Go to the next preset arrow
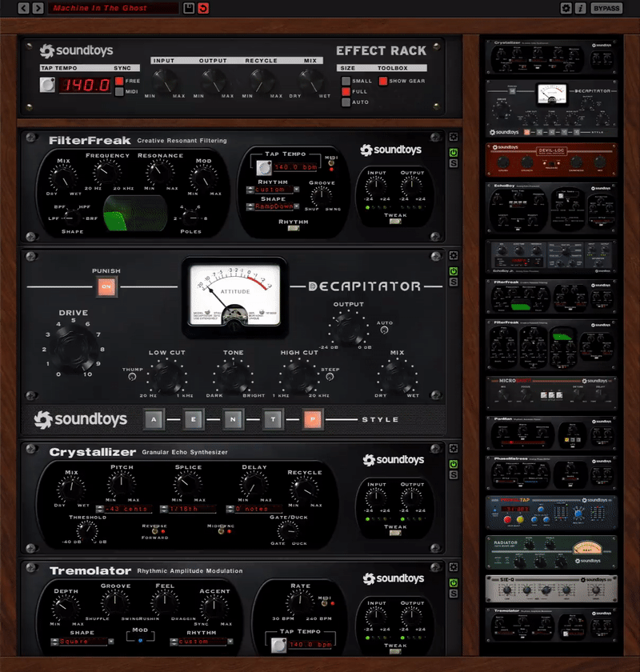 [38, 8]
